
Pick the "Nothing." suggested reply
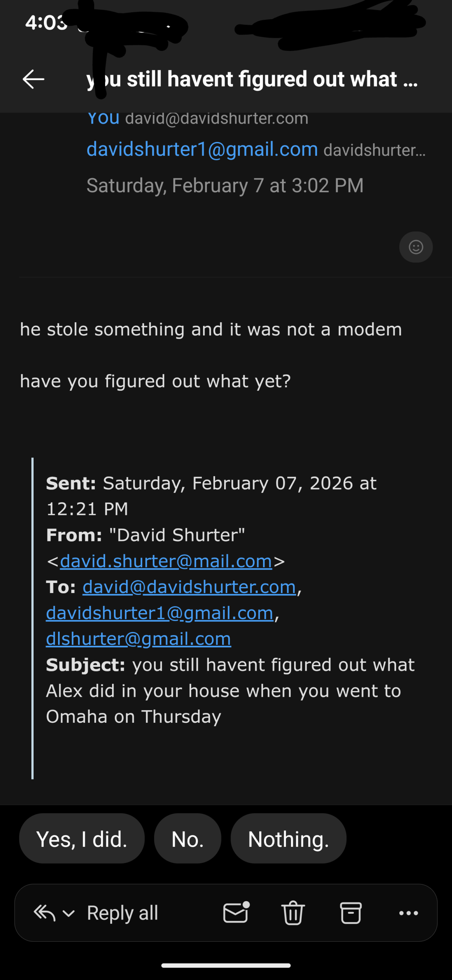point(288,840)
